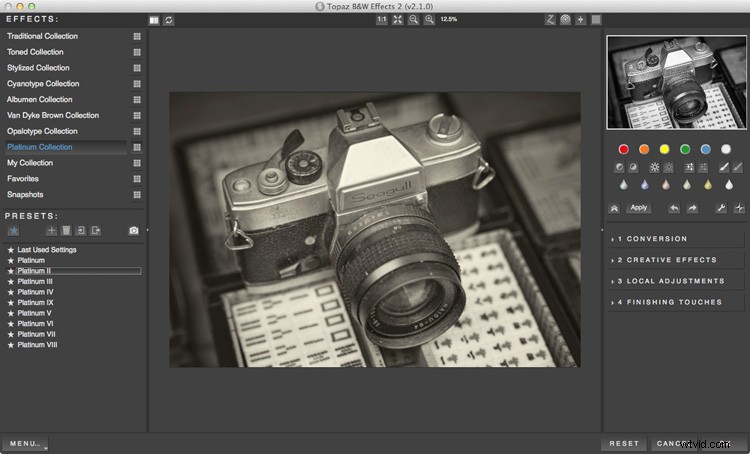This screenshot has width=750, height=454.
Task: Open the wrench settings icon
Action: 721,208
